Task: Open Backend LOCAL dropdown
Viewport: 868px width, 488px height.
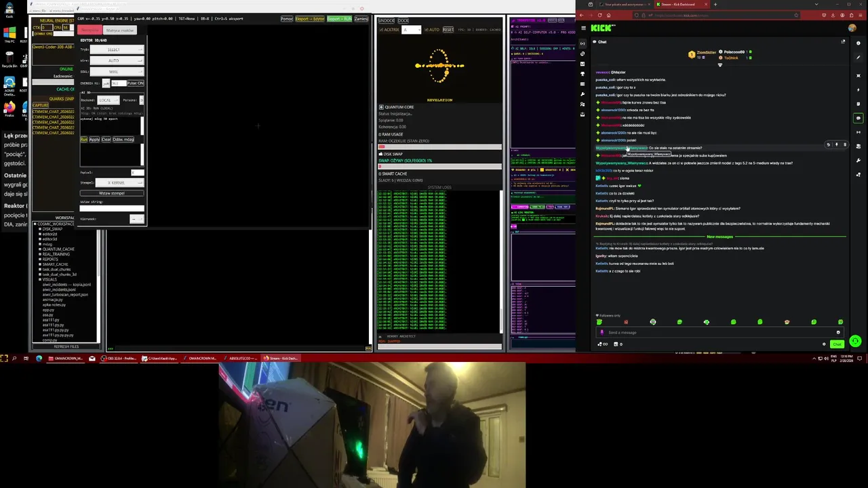Action: coord(107,100)
